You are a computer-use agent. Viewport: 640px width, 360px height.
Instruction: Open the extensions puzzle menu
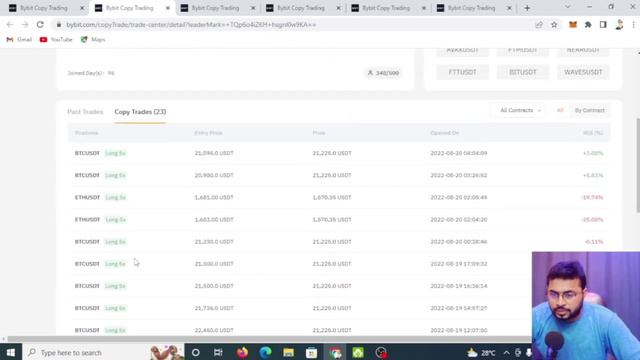pos(588,25)
